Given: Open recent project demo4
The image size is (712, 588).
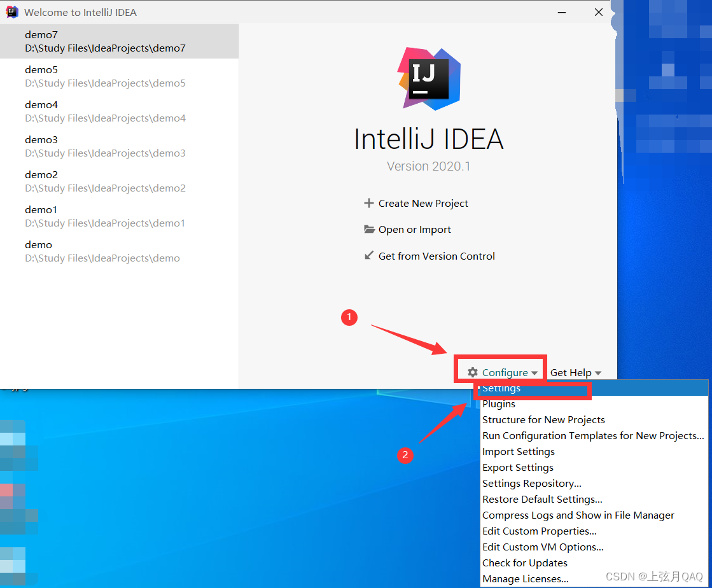Looking at the screenshot, I should tap(119, 111).
